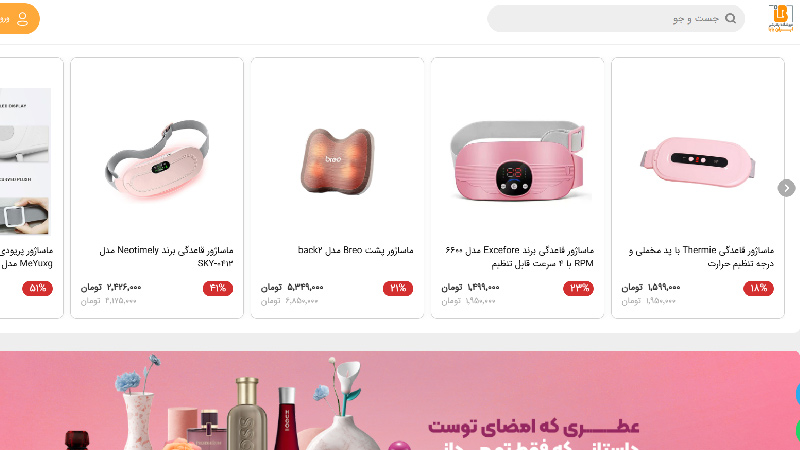Open the store logo home link
Image resolution: width=800 pixels, height=450 pixels.
781,18
